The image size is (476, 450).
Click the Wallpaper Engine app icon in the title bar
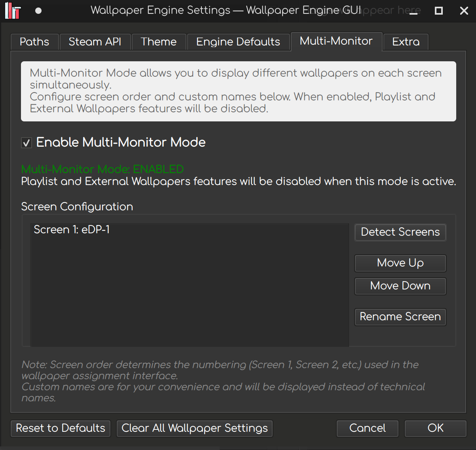pyautogui.click(x=12, y=11)
